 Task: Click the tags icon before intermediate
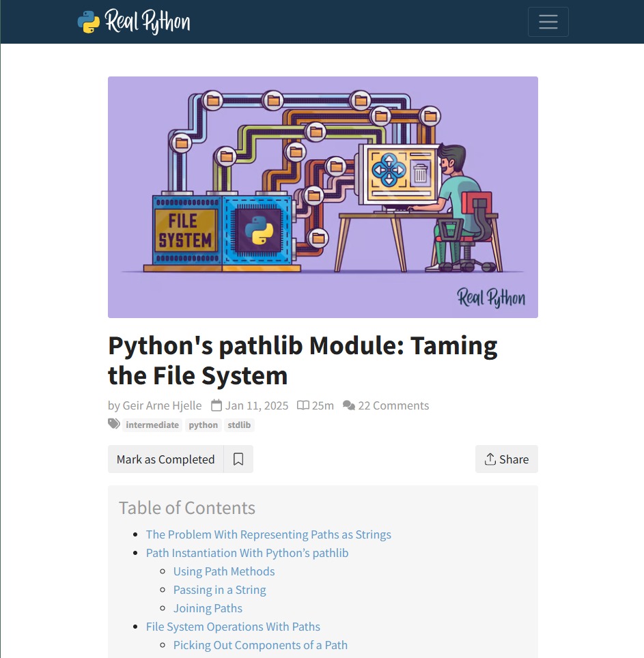tap(114, 424)
